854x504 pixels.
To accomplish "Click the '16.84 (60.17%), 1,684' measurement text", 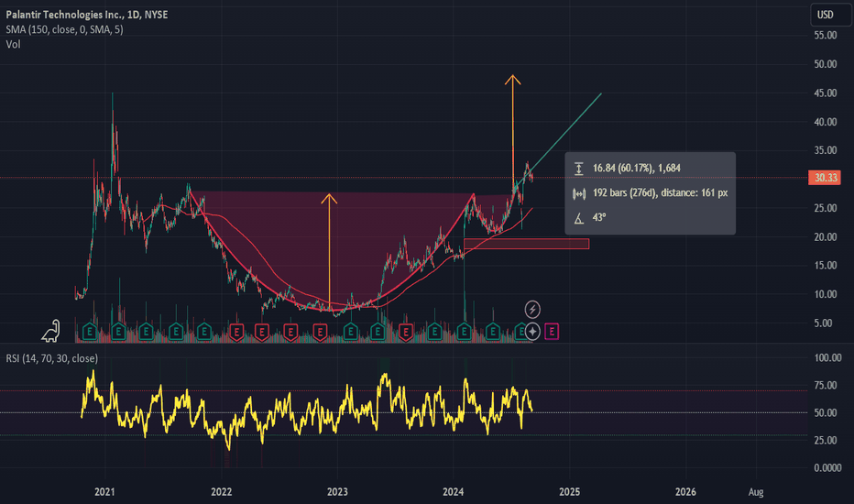I will click(x=636, y=169).
